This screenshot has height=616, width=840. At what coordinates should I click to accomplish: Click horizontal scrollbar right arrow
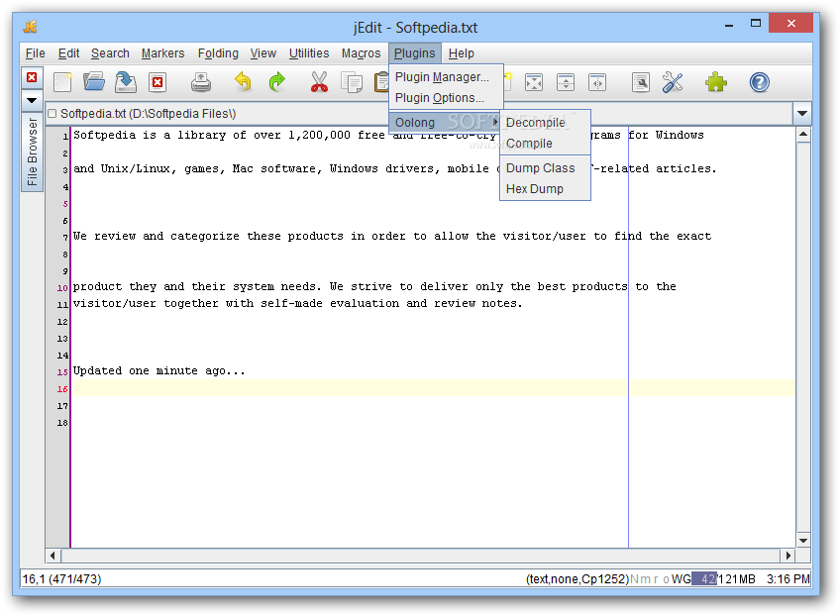coord(787,556)
